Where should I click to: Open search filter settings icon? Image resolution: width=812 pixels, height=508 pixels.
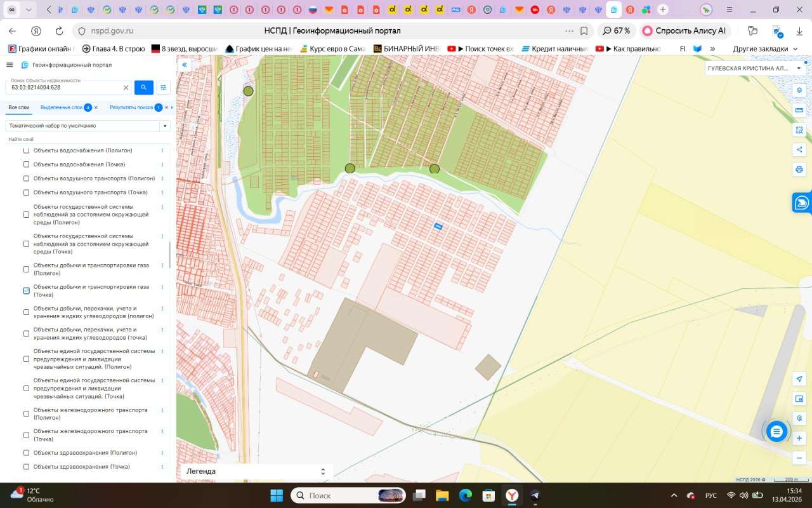click(163, 88)
